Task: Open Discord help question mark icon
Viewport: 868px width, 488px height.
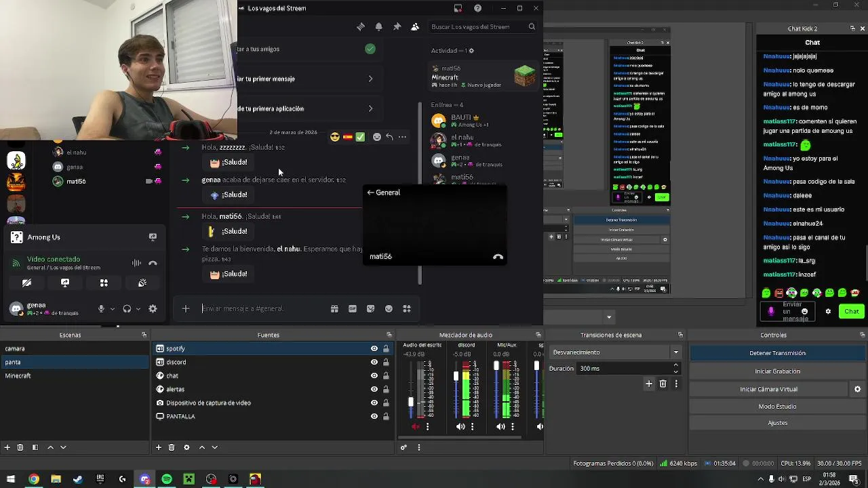Action: point(478,8)
